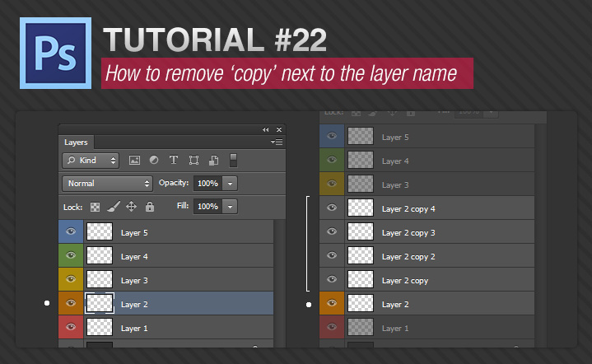Viewport: 592px width, 364px height.
Task: Open the Opacity slider dropdown arrow
Action: click(x=231, y=183)
